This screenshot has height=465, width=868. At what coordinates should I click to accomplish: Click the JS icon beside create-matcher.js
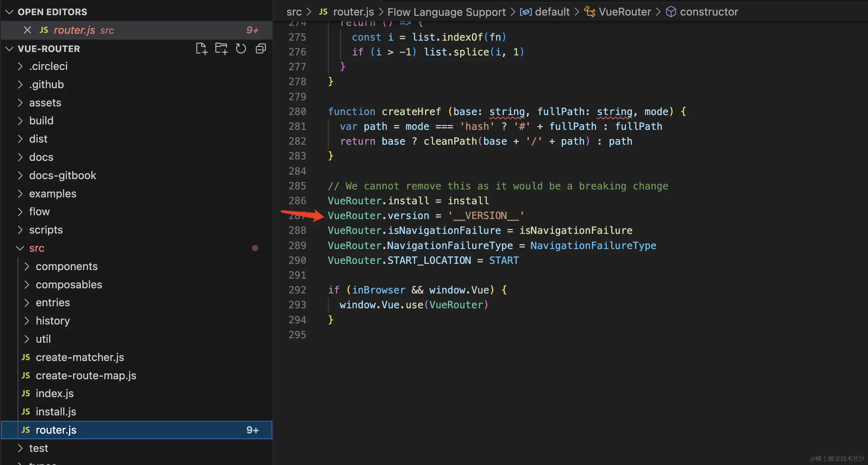coord(26,357)
